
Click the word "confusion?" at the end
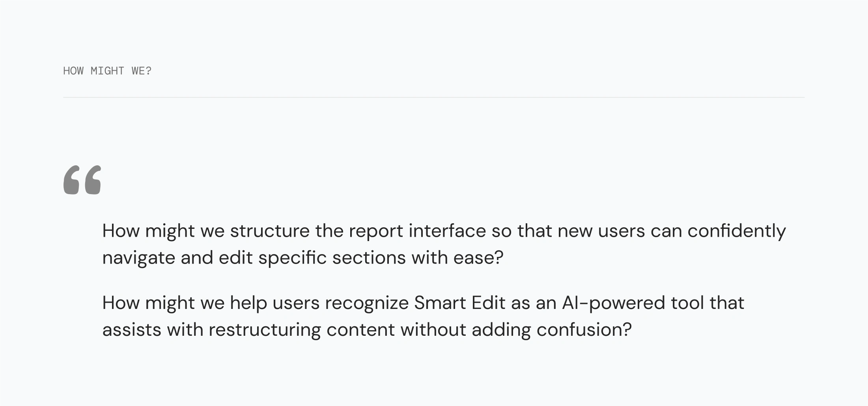coord(584,330)
